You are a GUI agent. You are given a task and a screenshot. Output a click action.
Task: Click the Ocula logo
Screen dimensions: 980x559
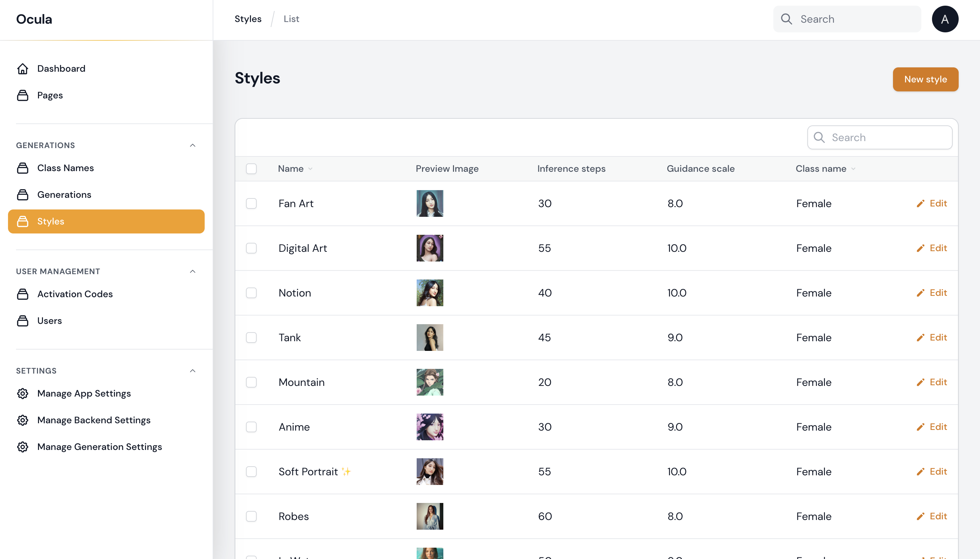tap(34, 19)
